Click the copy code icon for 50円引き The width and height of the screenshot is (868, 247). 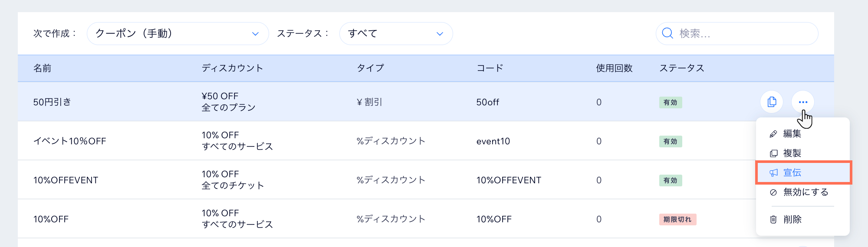click(x=772, y=102)
